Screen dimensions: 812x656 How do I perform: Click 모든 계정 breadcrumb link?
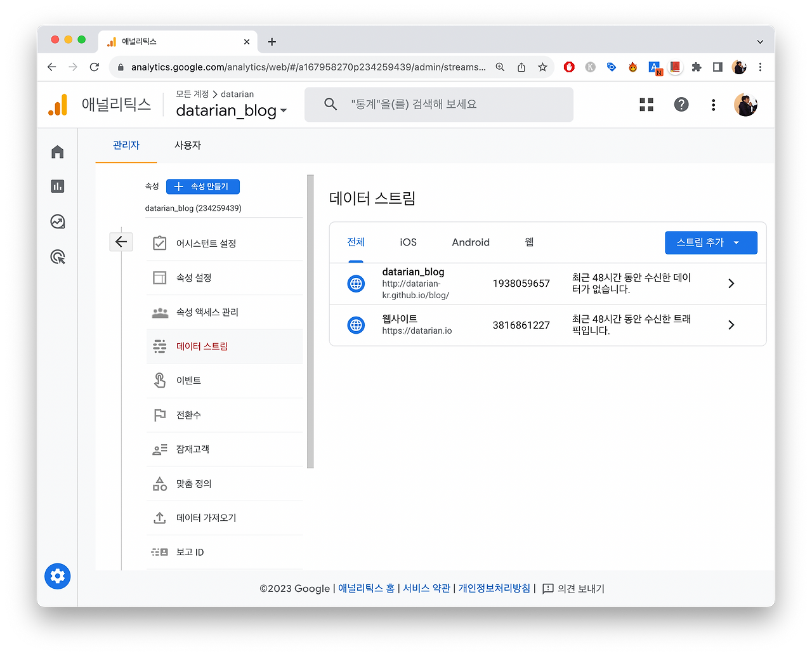[x=192, y=94]
